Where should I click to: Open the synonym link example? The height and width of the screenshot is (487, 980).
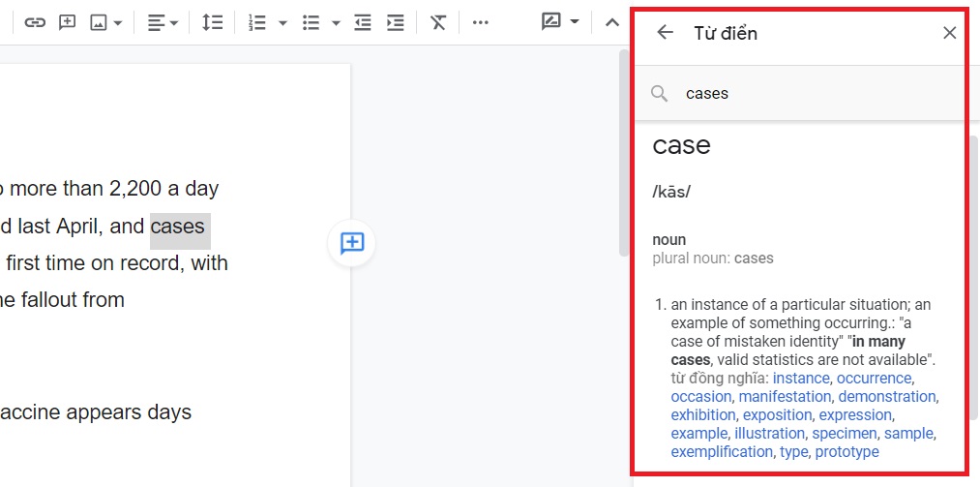[698, 433]
